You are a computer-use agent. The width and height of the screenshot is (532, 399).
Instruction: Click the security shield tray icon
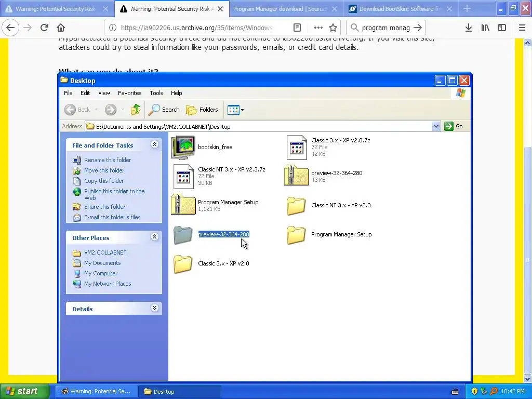point(474,392)
